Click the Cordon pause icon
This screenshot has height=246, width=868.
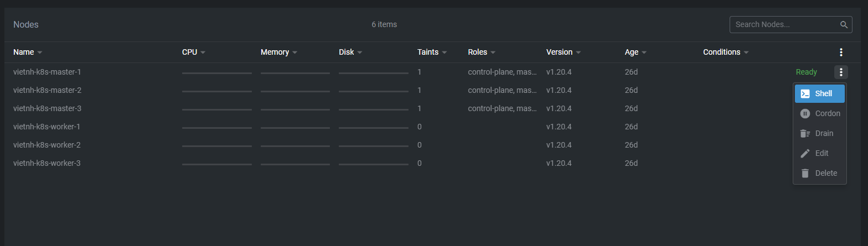point(805,114)
